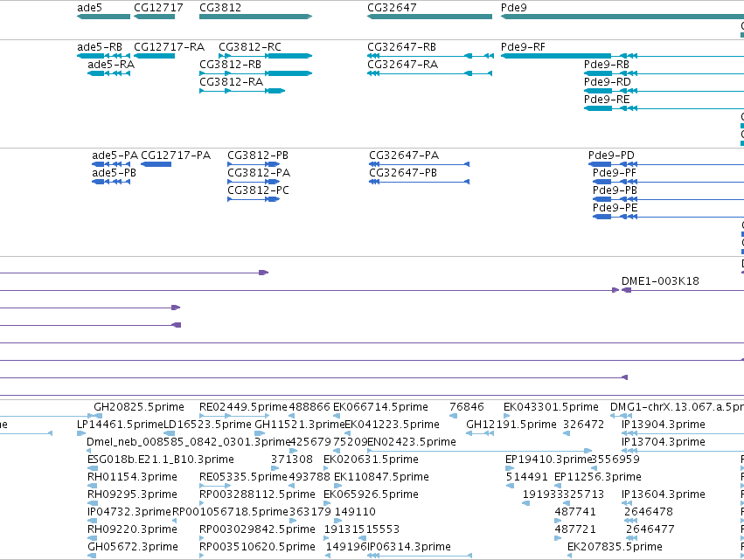The image size is (744, 560).
Task: Select protein CG32647-PA
Action: pyautogui.click(x=420, y=164)
